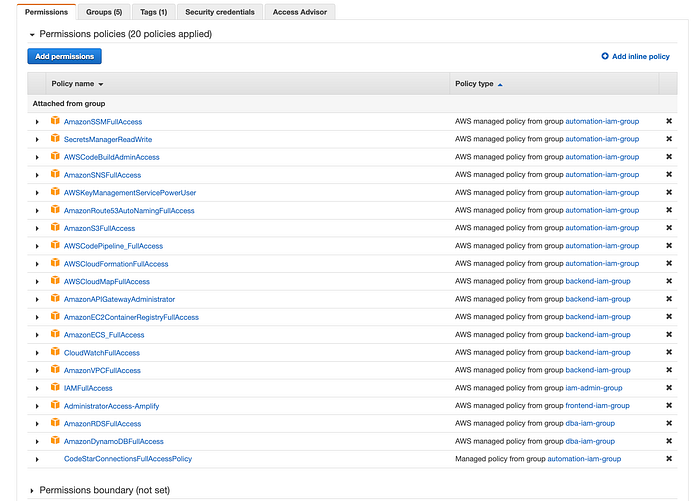Expand the CloudWatchFullAccess policy row
Viewport: 700px width, 501px height.
point(37,353)
